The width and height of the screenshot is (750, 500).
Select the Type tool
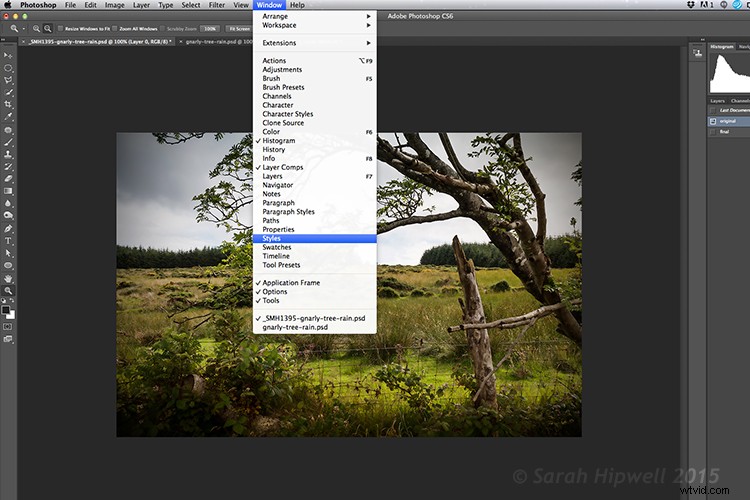pos(8,241)
